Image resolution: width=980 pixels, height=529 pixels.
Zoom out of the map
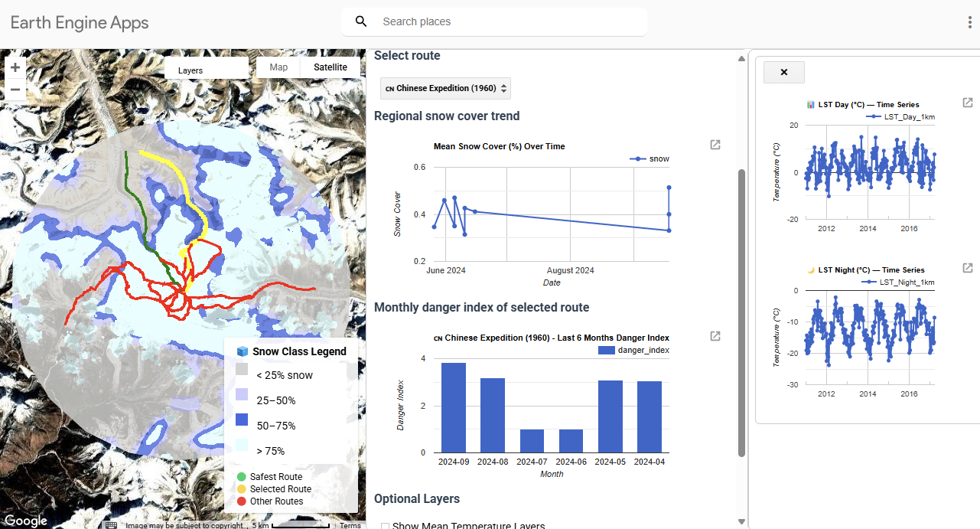tap(15, 90)
